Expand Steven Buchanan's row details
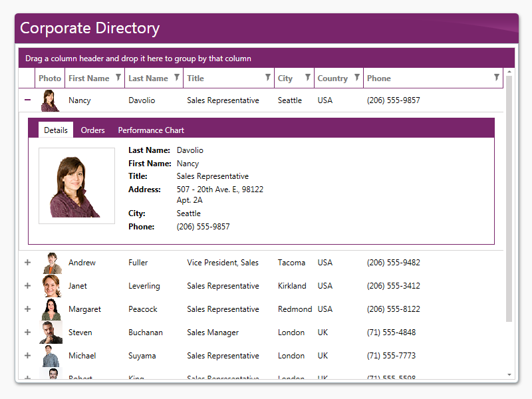 click(x=27, y=332)
